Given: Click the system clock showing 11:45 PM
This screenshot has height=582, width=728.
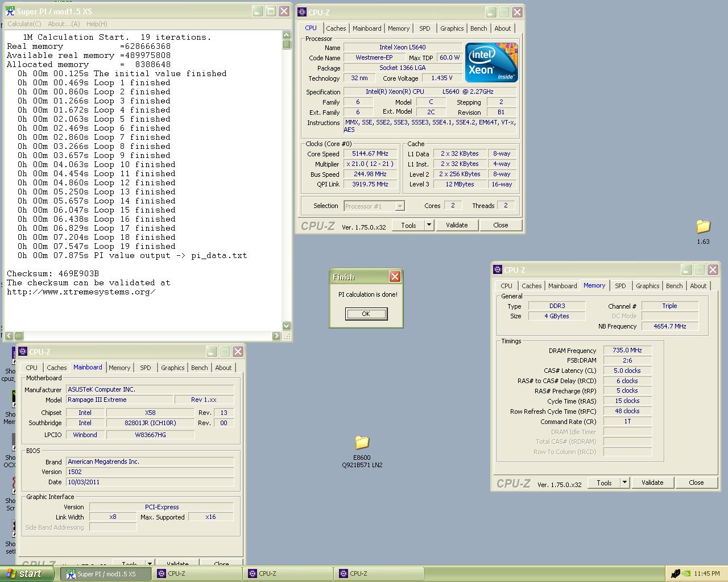Looking at the screenshot, I should (707, 574).
